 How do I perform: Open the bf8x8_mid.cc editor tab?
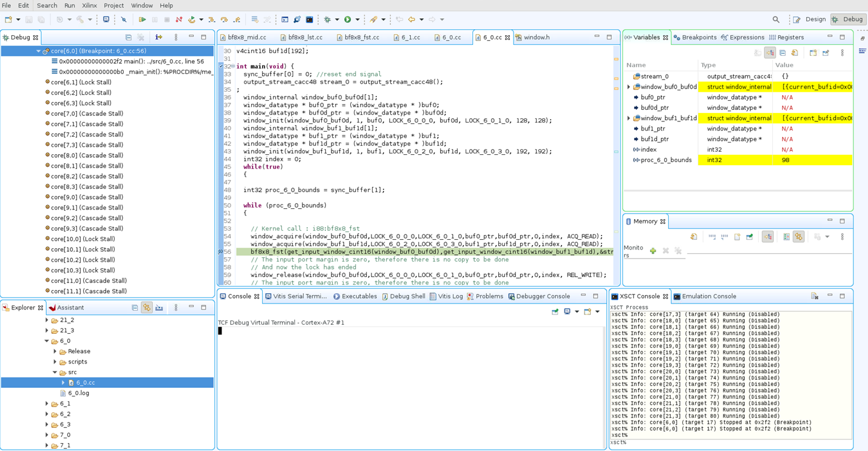click(x=246, y=38)
